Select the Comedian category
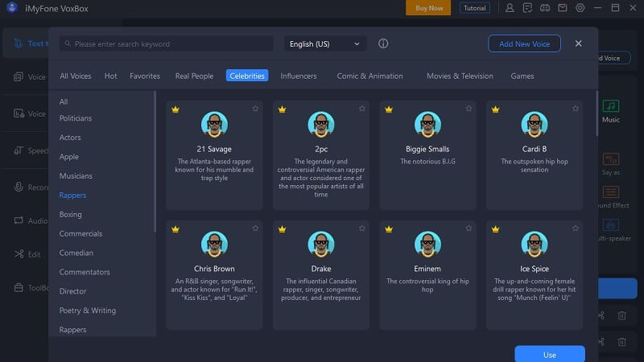This screenshot has height=362, width=644. click(76, 253)
